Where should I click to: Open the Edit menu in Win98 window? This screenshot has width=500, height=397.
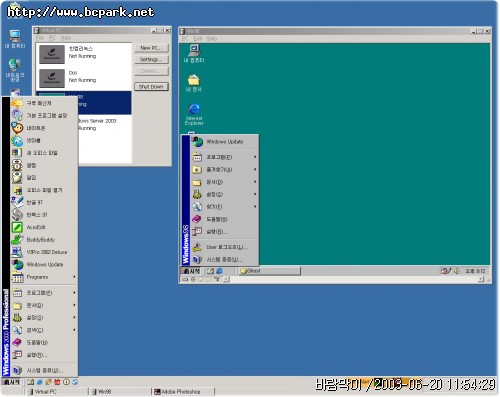[x=198, y=39]
